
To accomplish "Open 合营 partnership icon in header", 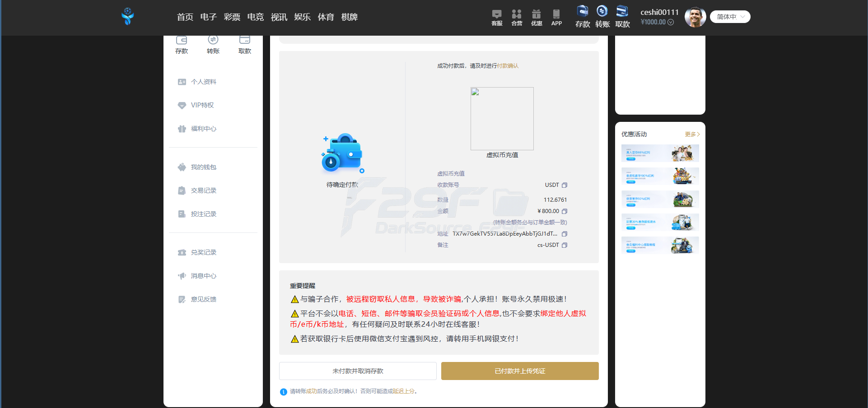I will [x=517, y=18].
